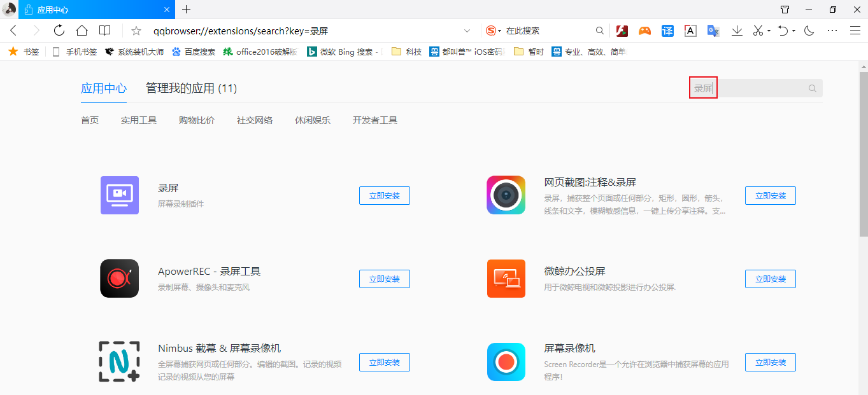Click the scissors screenshot tool icon
This screenshot has width=868, height=395.
(757, 31)
